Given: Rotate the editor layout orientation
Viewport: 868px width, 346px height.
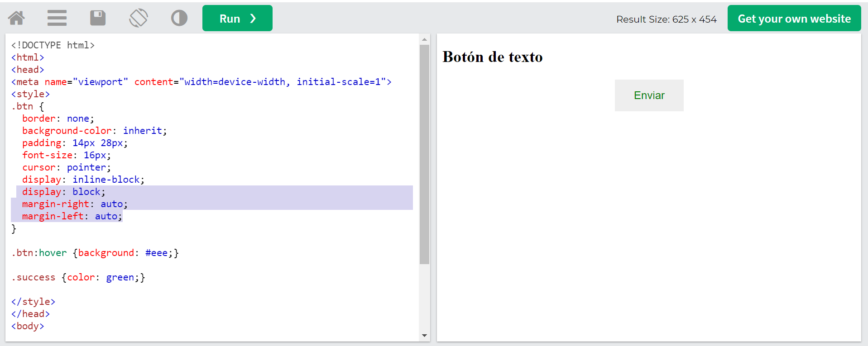Looking at the screenshot, I should [x=139, y=18].
